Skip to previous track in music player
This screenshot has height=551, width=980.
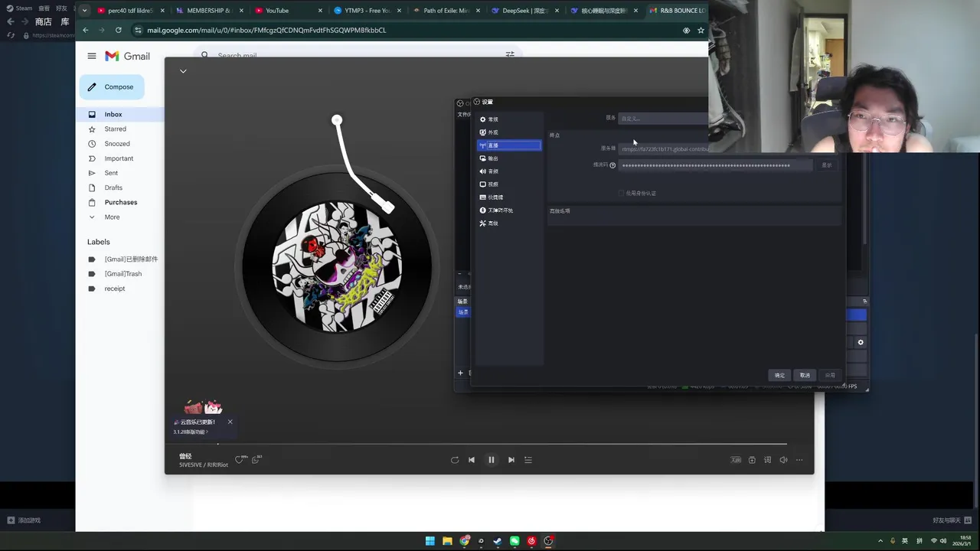coord(472,460)
